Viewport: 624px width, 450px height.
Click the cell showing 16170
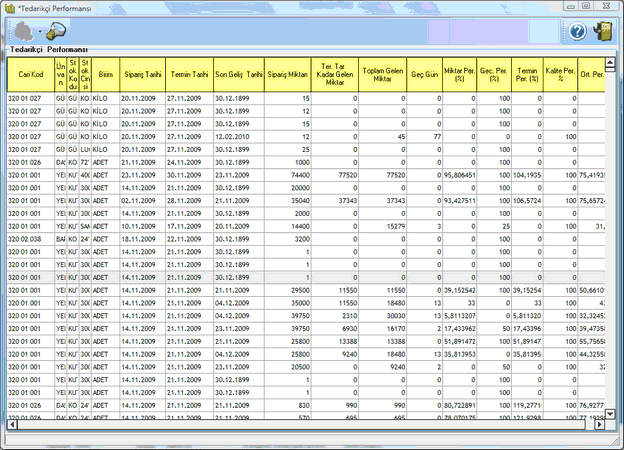click(382, 329)
